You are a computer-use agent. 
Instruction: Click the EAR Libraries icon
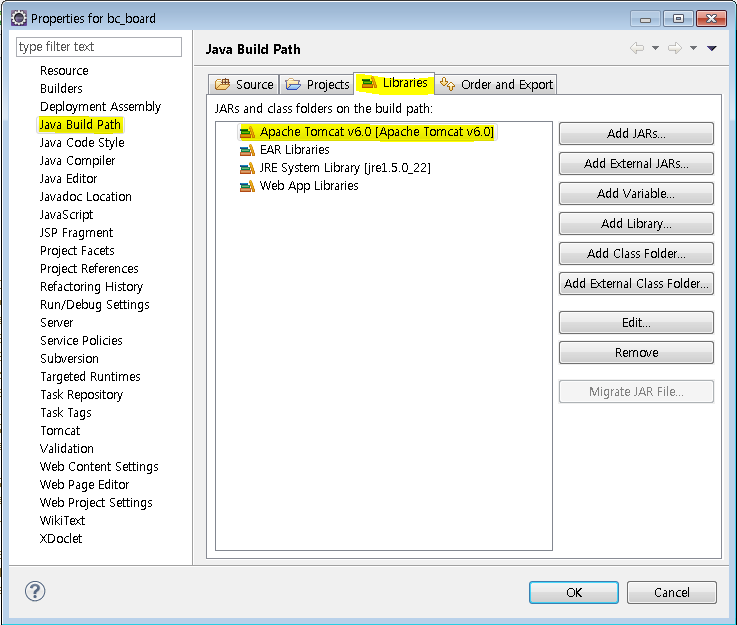click(247, 150)
